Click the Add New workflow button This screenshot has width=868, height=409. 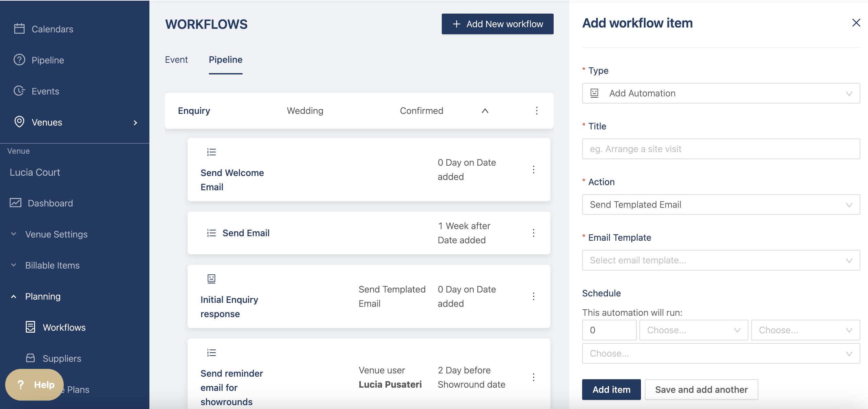[497, 24]
